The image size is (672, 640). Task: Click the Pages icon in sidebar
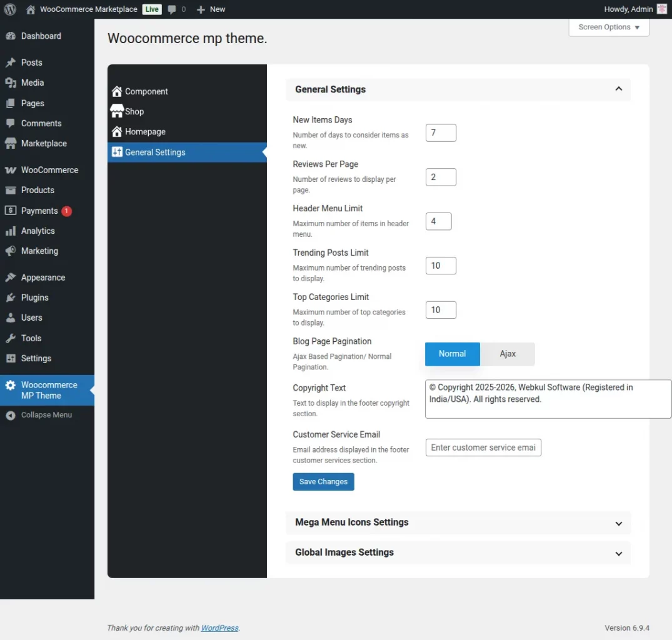pyautogui.click(x=11, y=103)
